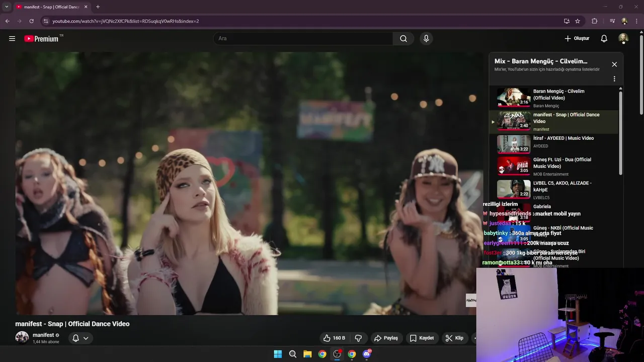Open Chrome three-dot menu
Screen dimensions: 644x362
[x=637, y=21]
